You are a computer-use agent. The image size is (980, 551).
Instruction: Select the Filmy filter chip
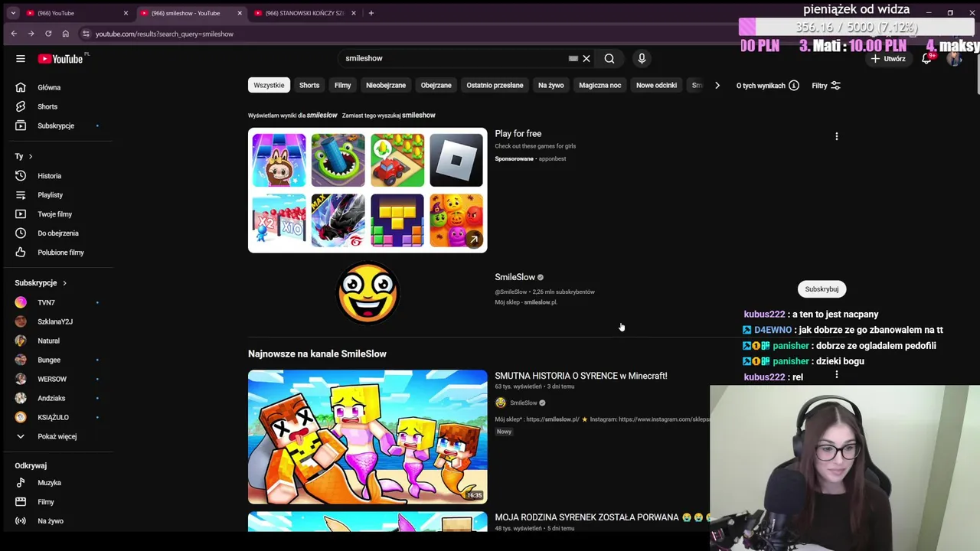(x=342, y=85)
